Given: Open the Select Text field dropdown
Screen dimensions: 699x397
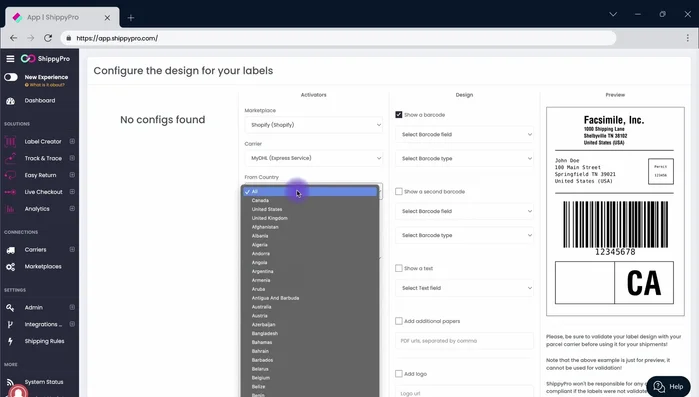Looking at the screenshot, I should [464, 288].
